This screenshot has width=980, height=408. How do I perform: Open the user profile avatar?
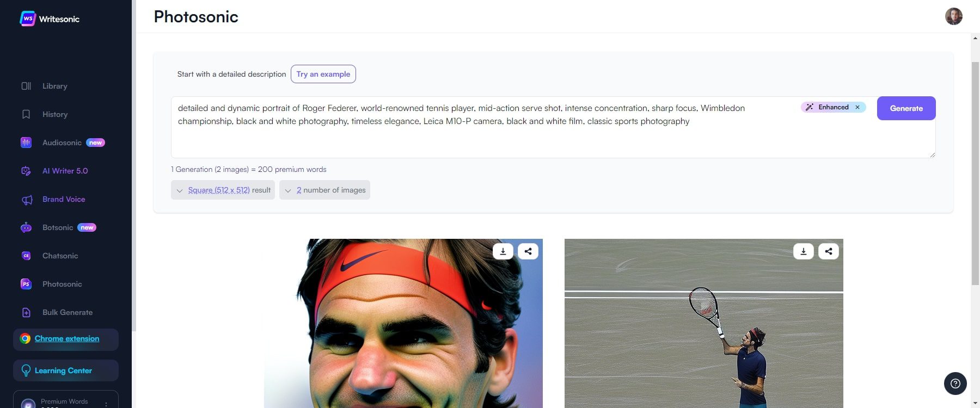tap(954, 16)
